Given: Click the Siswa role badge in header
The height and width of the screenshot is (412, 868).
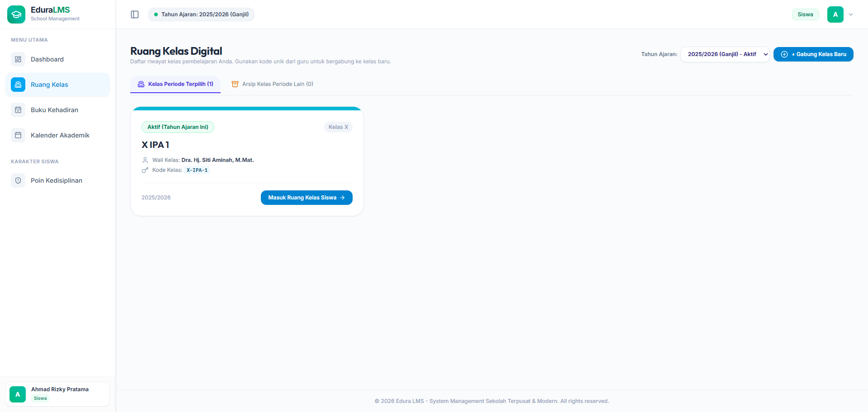Looking at the screenshot, I should (805, 14).
